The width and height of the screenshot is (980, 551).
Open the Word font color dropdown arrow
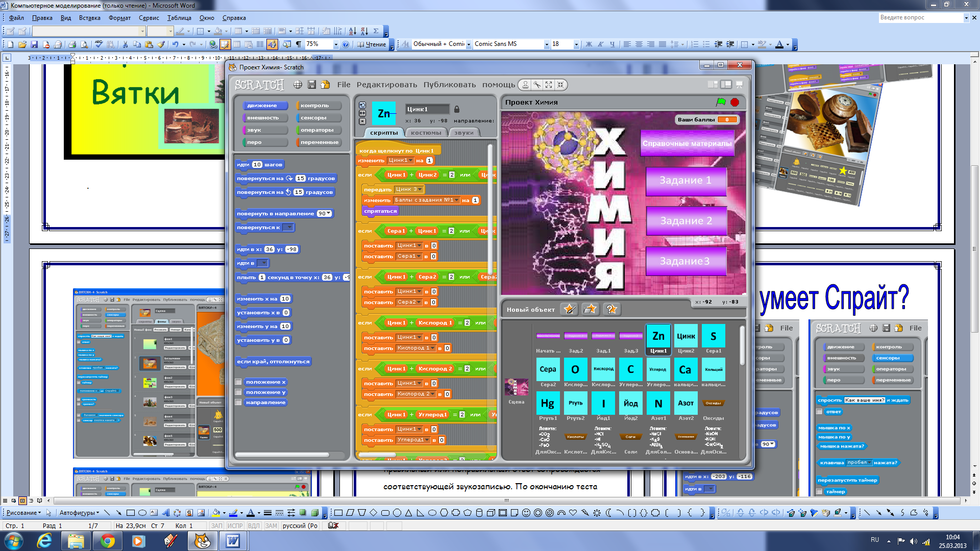(x=788, y=44)
